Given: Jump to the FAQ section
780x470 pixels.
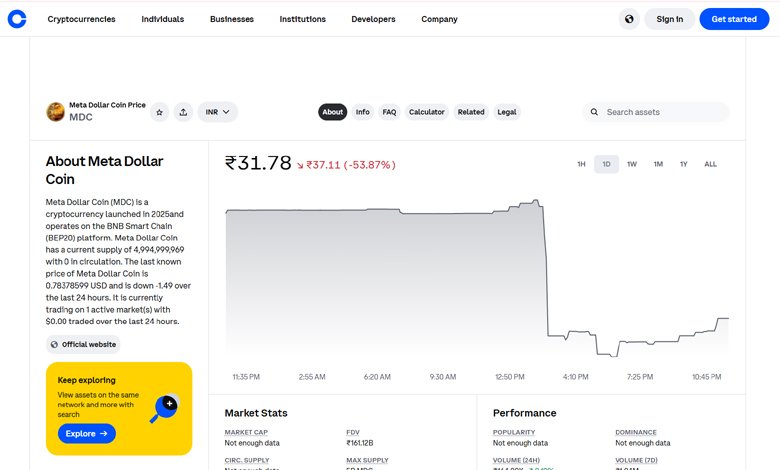Looking at the screenshot, I should pos(389,112).
